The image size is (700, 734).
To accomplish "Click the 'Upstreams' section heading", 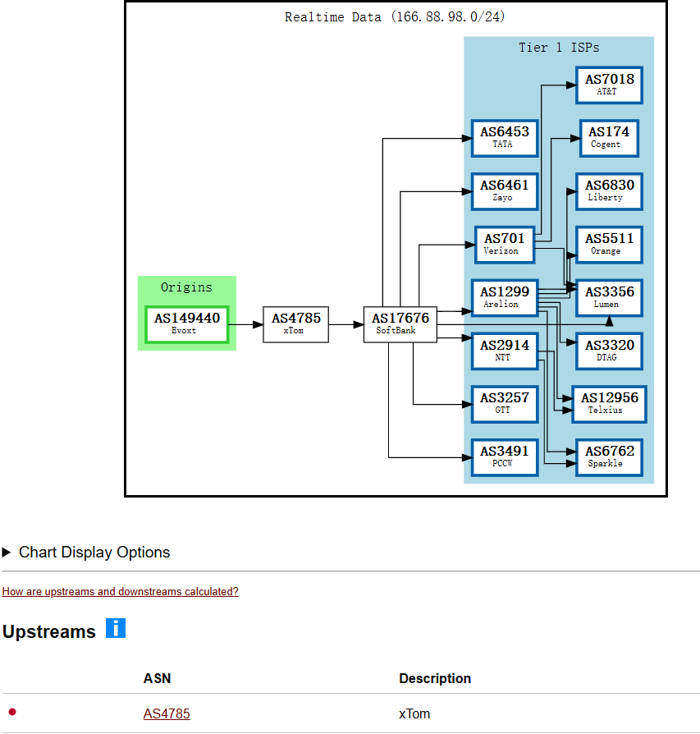I will (49, 631).
